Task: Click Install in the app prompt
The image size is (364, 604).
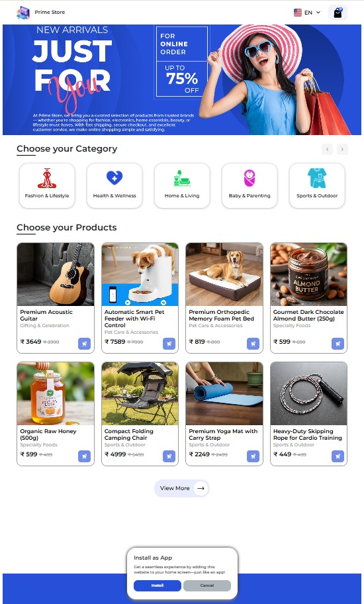Action: point(158,585)
